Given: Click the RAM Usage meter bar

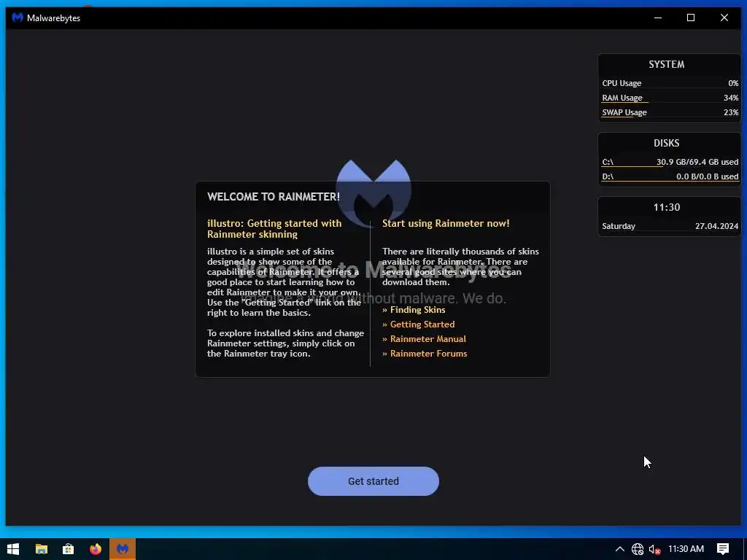Looking at the screenshot, I should [x=670, y=102].
